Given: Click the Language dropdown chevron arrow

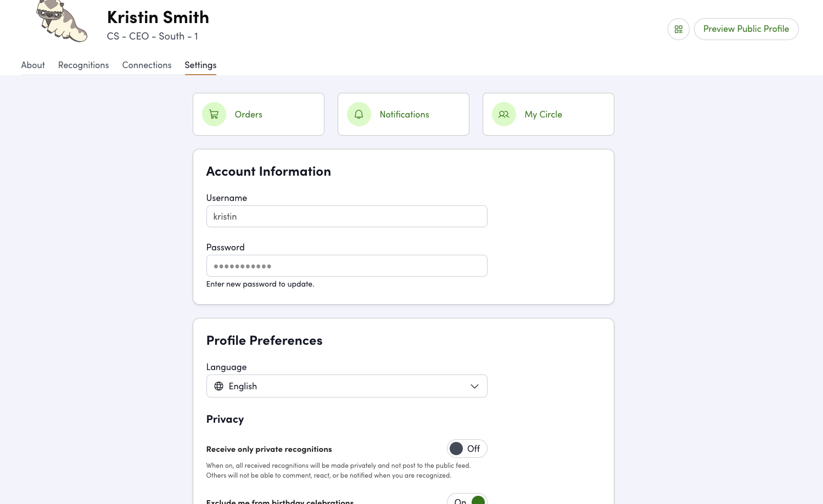Looking at the screenshot, I should (x=474, y=386).
